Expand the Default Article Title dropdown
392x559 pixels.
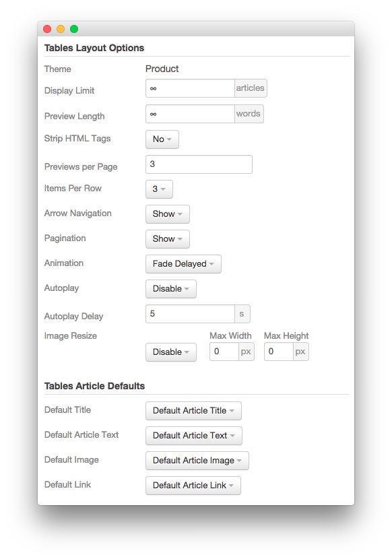[193, 411]
